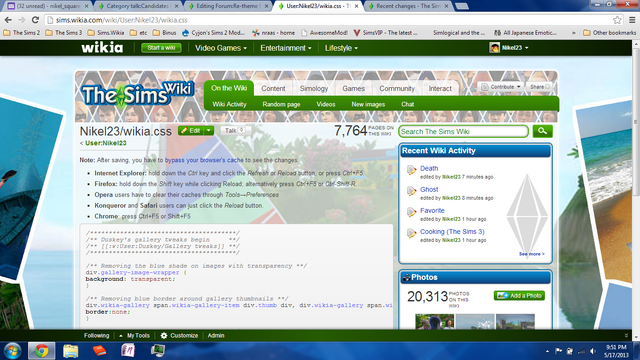Screen dimensions: 640x360
Task: Open the Random page link
Action: tap(281, 104)
